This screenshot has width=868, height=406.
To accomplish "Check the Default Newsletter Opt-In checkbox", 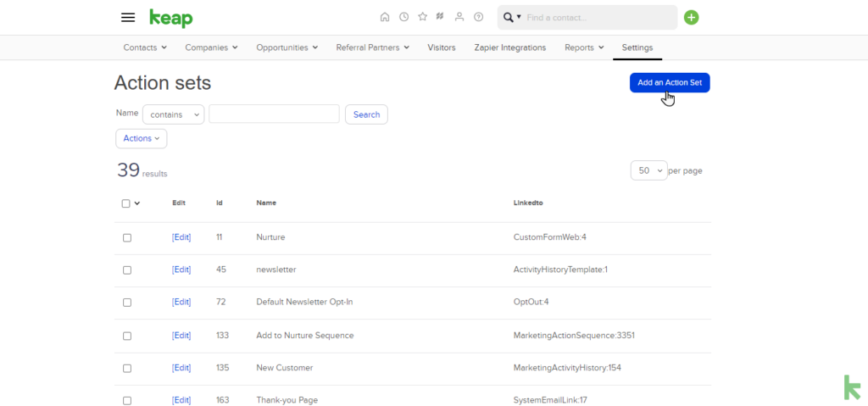I will coord(127,303).
